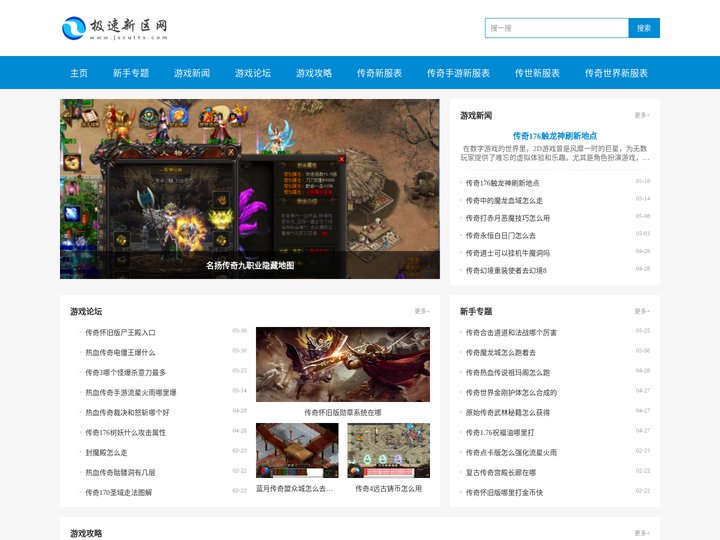The image size is (720, 540).
Task: Open news item 传奇道士可以挂机牛魔洞吗
Action: [507, 253]
